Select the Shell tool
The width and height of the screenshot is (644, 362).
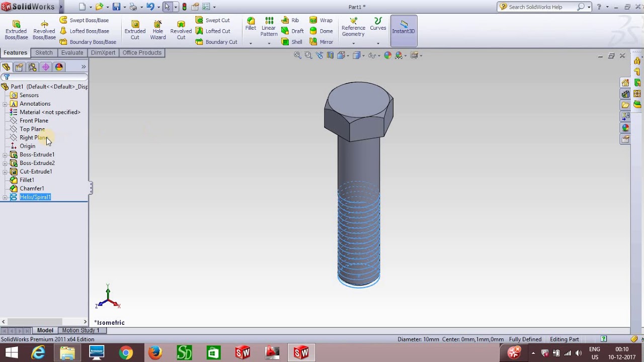click(x=292, y=42)
